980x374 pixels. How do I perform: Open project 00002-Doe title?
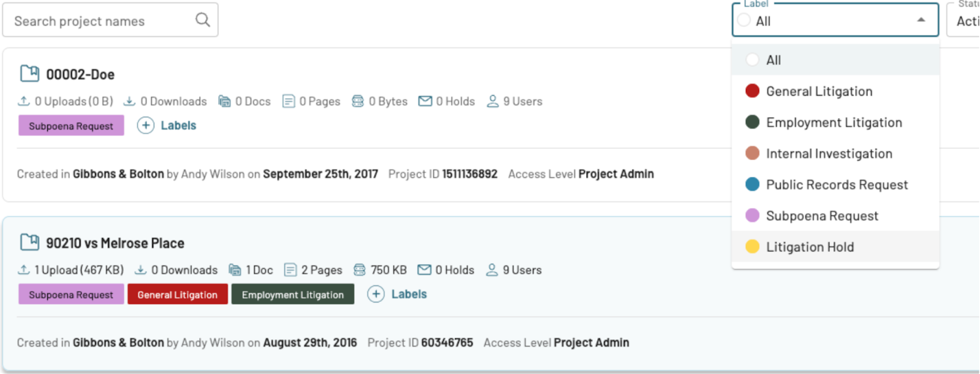(80, 75)
